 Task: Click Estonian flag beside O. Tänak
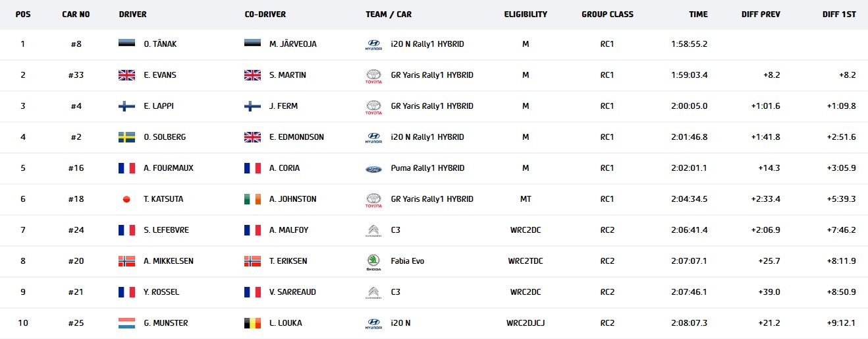[126, 44]
